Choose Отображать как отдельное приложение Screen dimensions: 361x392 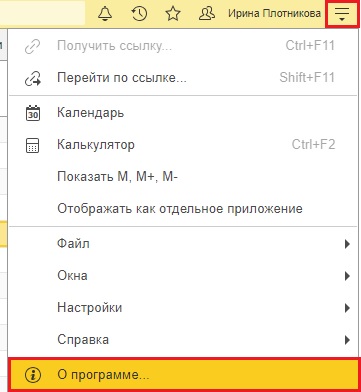click(x=184, y=209)
